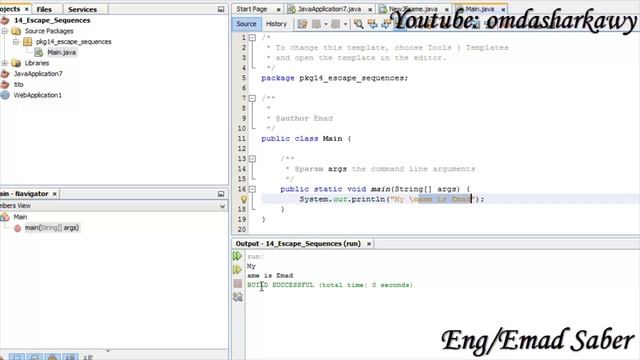
Task: Close the Navigator tab
Action: pos(54,194)
